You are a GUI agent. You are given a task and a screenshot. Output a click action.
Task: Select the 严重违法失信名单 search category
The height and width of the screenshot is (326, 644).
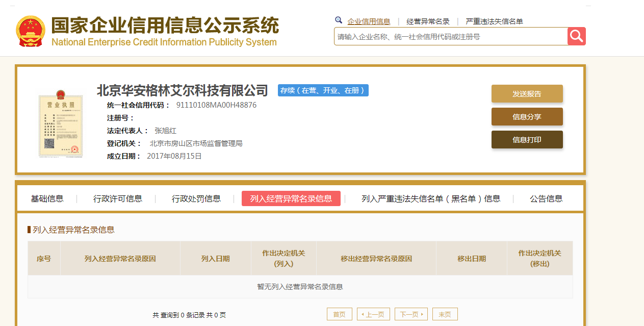pyautogui.click(x=494, y=21)
